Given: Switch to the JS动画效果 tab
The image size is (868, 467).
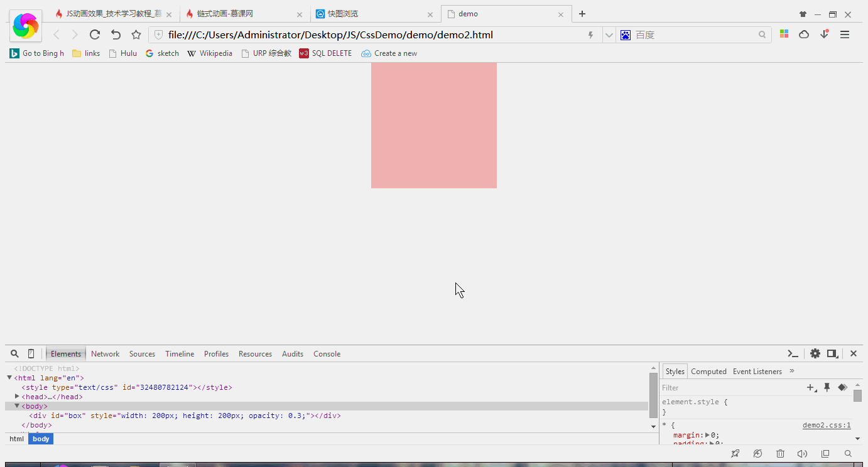Looking at the screenshot, I should pos(114,14).
